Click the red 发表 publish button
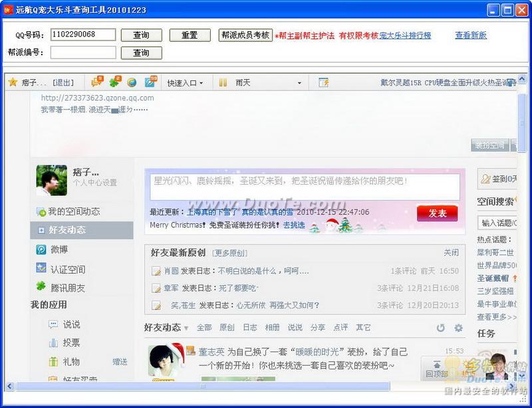Screen dimensions: 532x408 click(x=438, y=213)
